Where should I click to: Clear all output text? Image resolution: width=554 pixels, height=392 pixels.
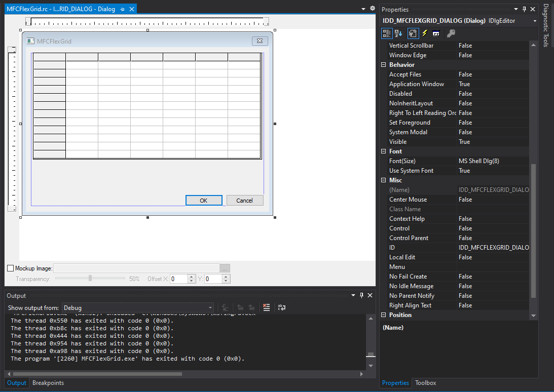[x=267, y=307]
